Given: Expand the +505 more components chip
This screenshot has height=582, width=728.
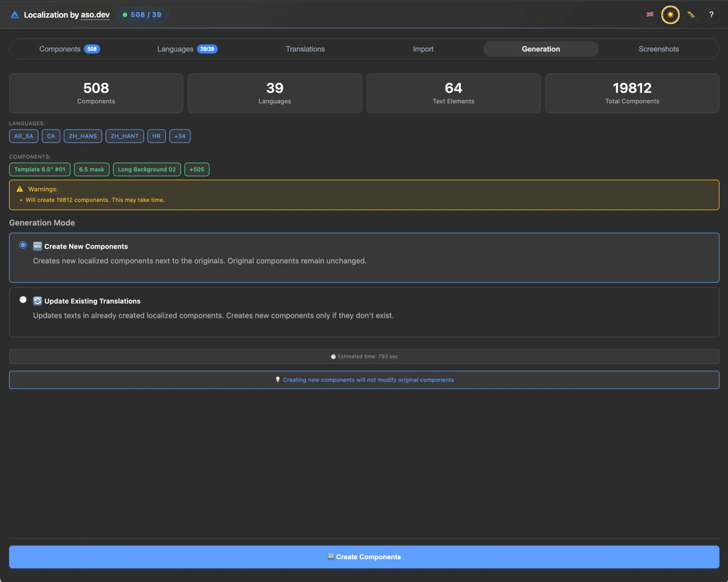Looking at the screenshot, I should [197, 169].
